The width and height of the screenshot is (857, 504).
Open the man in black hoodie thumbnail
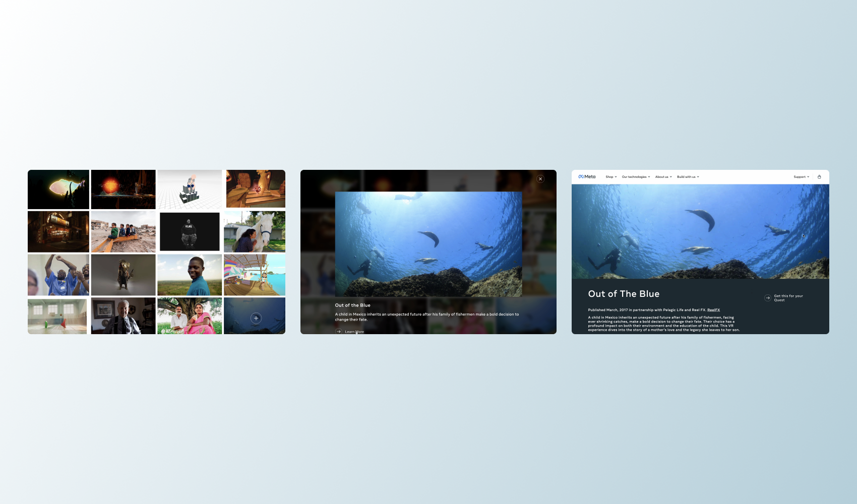(x=190, y=232)
